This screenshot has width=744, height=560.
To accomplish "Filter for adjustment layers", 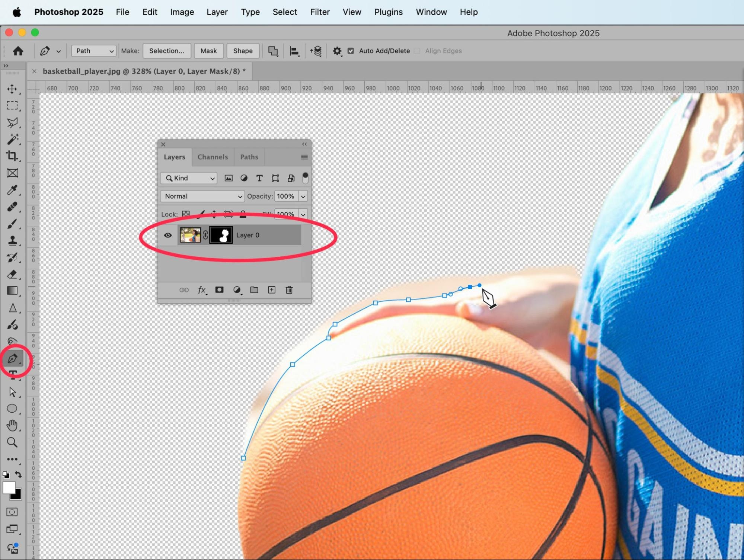I will tap(244, 178).
